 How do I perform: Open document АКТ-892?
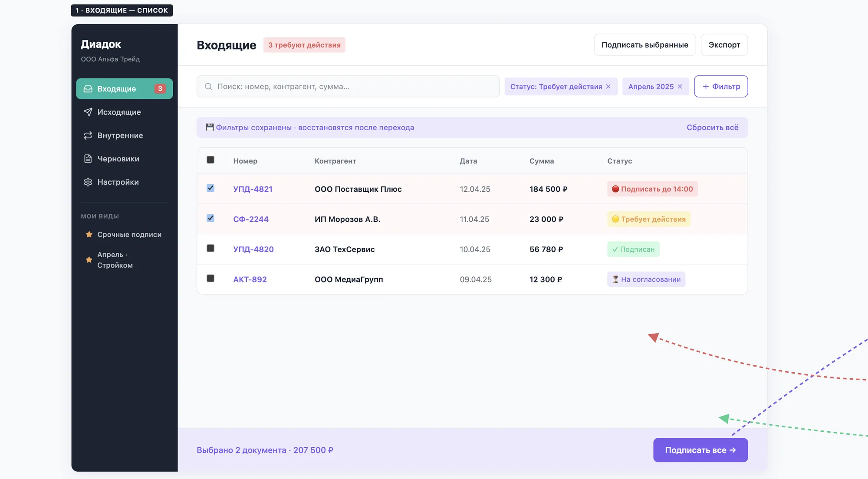point(250,279)
